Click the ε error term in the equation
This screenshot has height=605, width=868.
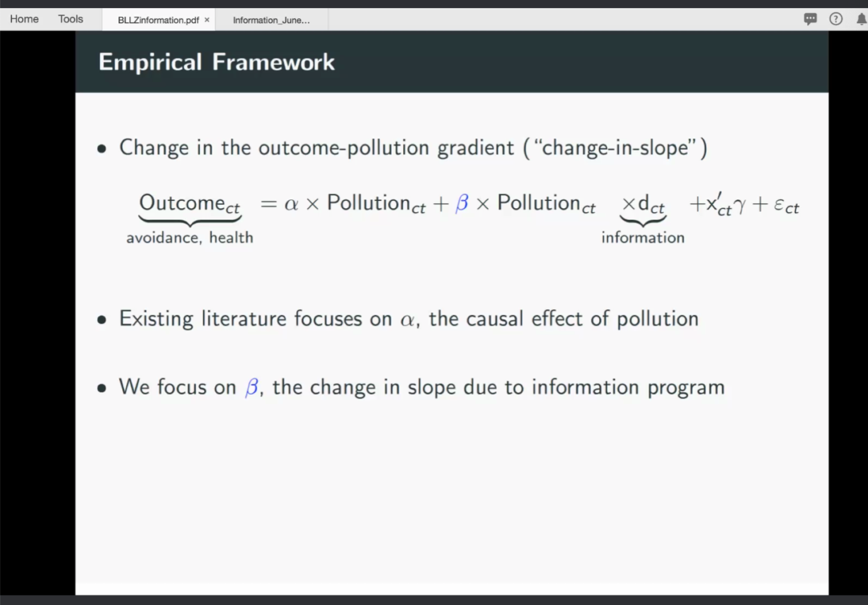pyautogui.click(x=786, y=205)
